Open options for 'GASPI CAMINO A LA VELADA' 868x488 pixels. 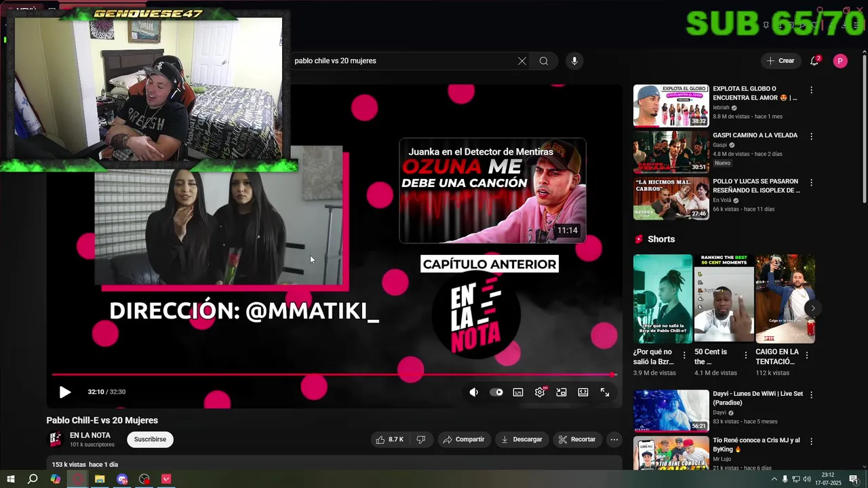point(811,136)
